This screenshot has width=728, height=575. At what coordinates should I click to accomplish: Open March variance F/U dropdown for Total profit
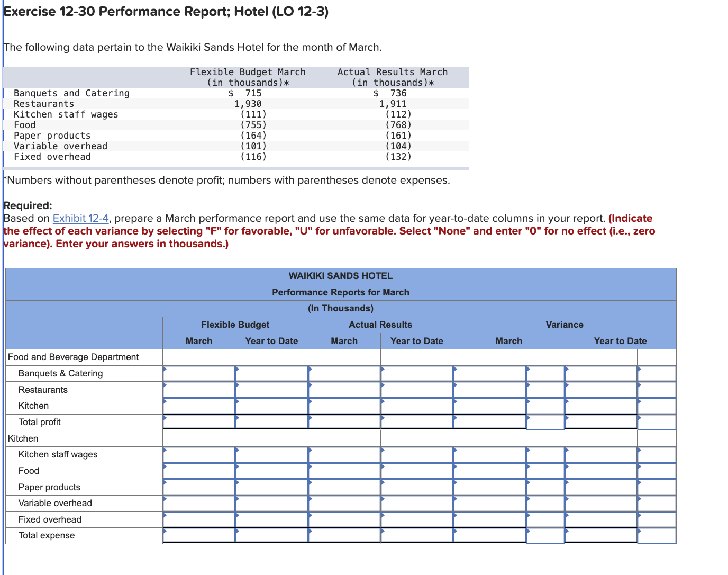(x=545, y=422)
